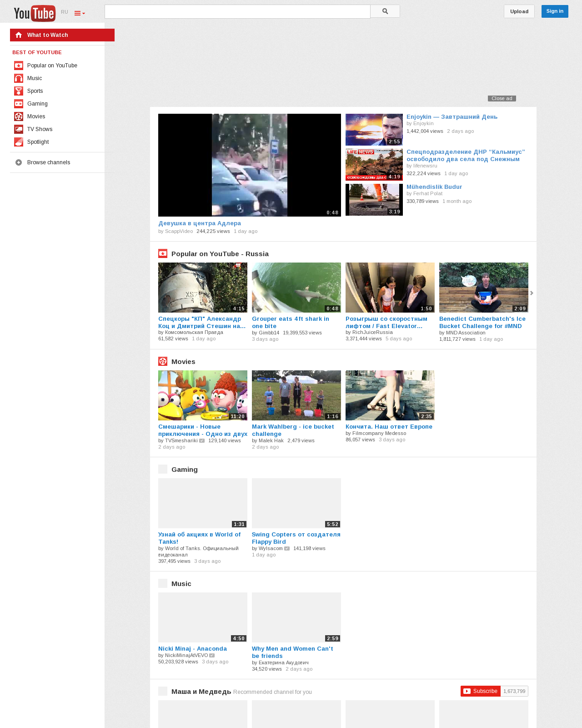The width and height of the screenshot is (582, 728).
Task: Click the Sports trophy icon in sidebar
Action: [x=19, y=91]
